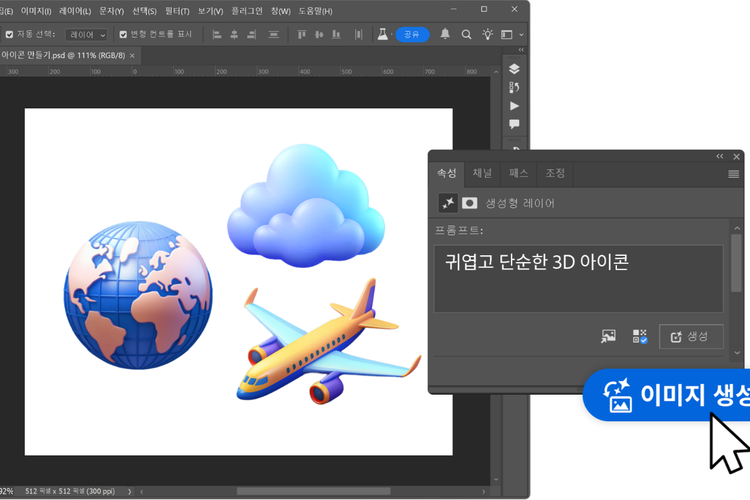Open the 도움말(H) menu
750x500 pixels.
pyautogui.click(x=316, y=11)
